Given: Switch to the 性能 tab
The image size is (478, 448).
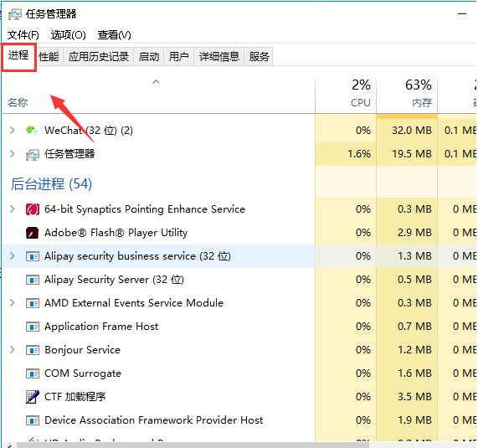Looking at the screenshot, I should [49, 57].
